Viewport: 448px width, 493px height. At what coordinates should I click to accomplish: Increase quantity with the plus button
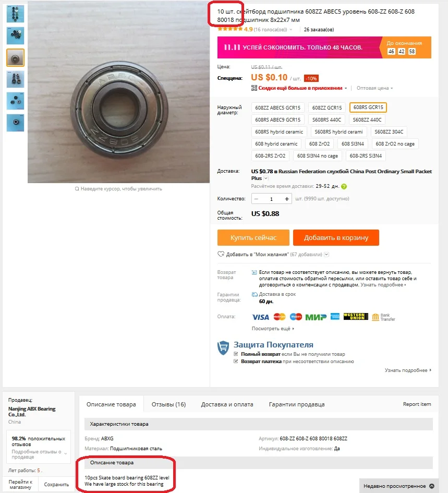point(287,199)
